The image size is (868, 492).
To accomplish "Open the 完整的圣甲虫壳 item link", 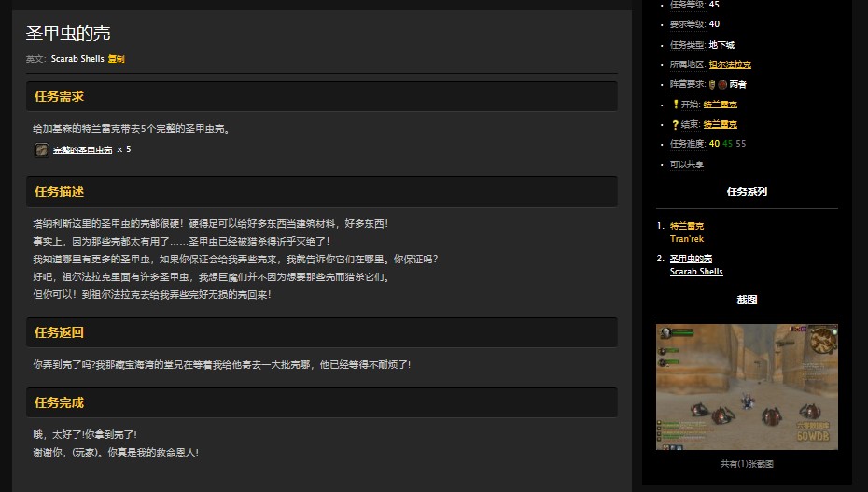I will tap(82, 150).
